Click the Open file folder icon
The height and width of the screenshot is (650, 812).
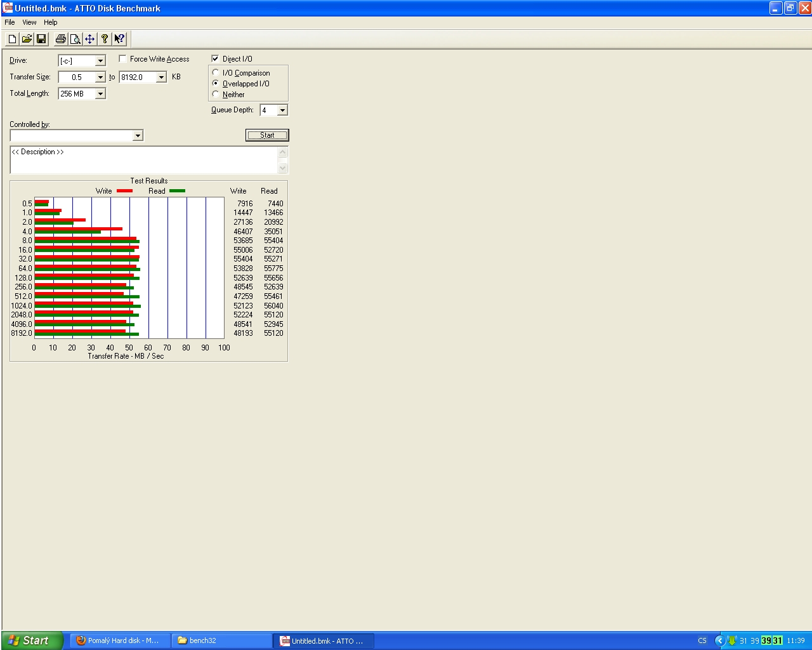27,39
